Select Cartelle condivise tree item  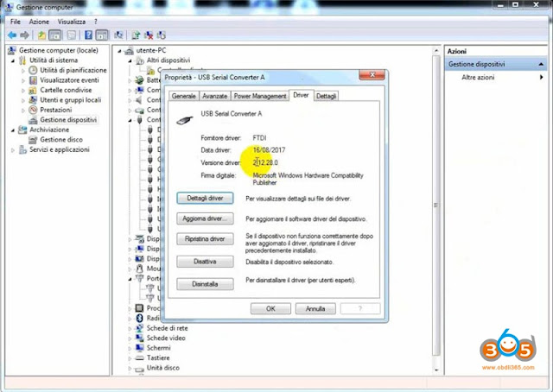click(66, 90)
